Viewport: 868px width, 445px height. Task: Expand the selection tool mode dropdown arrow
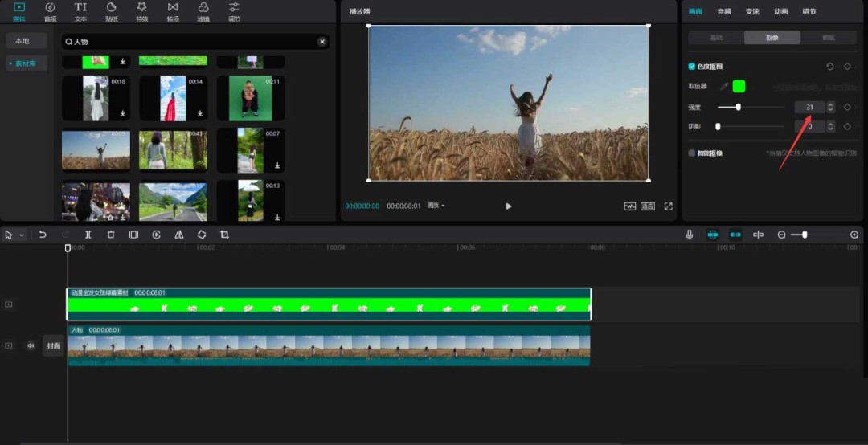tap(22, 235)
